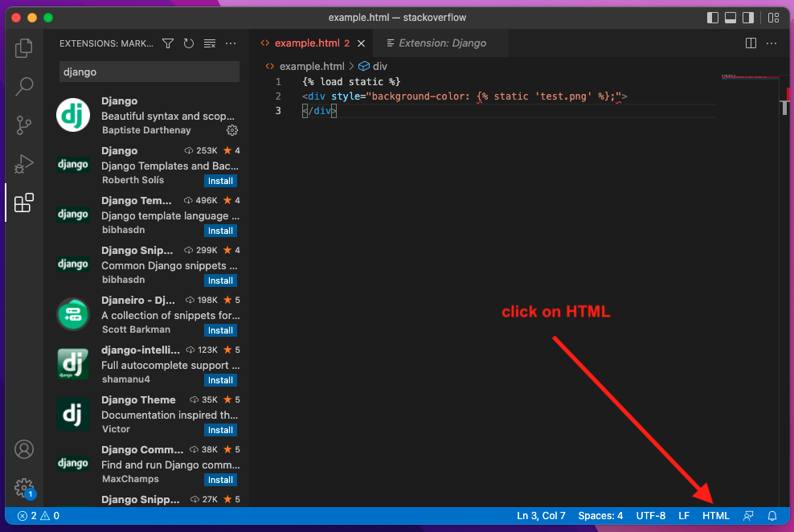The width and height of the screenshot is (794, 532).
Task: Place cursor on the load static line
Action: pyautogui.click(x=351, y=81)
